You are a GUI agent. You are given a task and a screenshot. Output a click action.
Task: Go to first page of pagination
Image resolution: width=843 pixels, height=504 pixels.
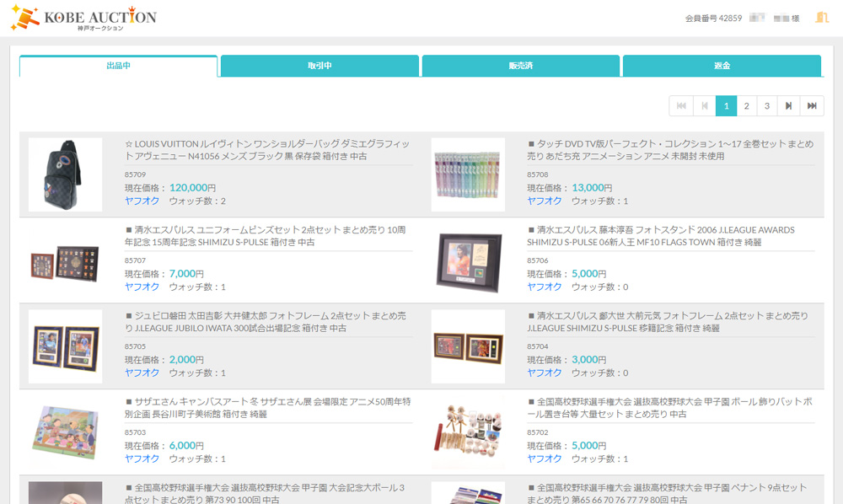(x=681, y=106)
